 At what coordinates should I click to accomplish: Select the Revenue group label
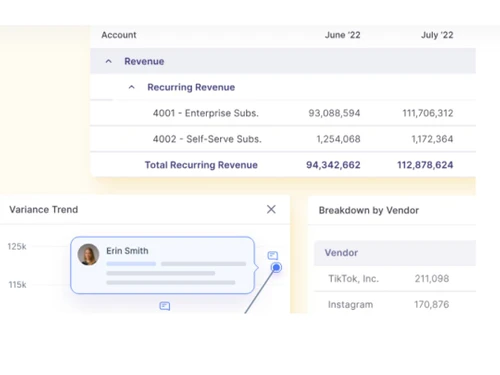click(144, 61)
